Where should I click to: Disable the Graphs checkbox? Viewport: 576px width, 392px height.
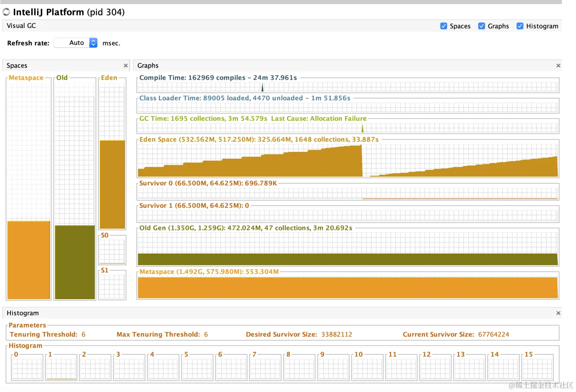[x=482, y=26]
